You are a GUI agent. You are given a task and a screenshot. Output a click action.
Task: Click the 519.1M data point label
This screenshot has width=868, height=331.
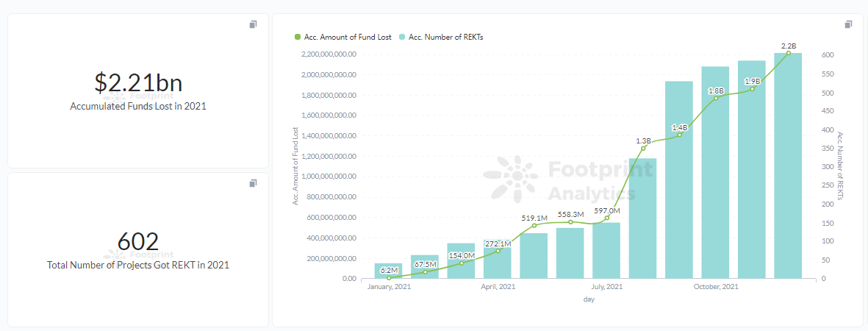(x=535, y=218)
